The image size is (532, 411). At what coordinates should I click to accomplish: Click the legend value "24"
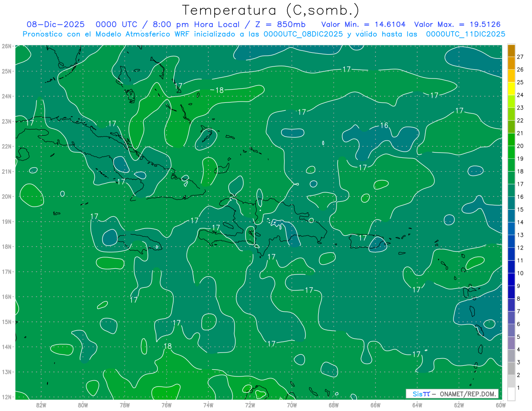[x=520, y=95]
